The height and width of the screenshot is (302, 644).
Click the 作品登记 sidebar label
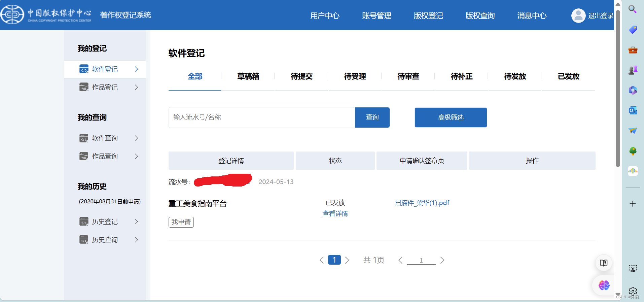[105, 87]
